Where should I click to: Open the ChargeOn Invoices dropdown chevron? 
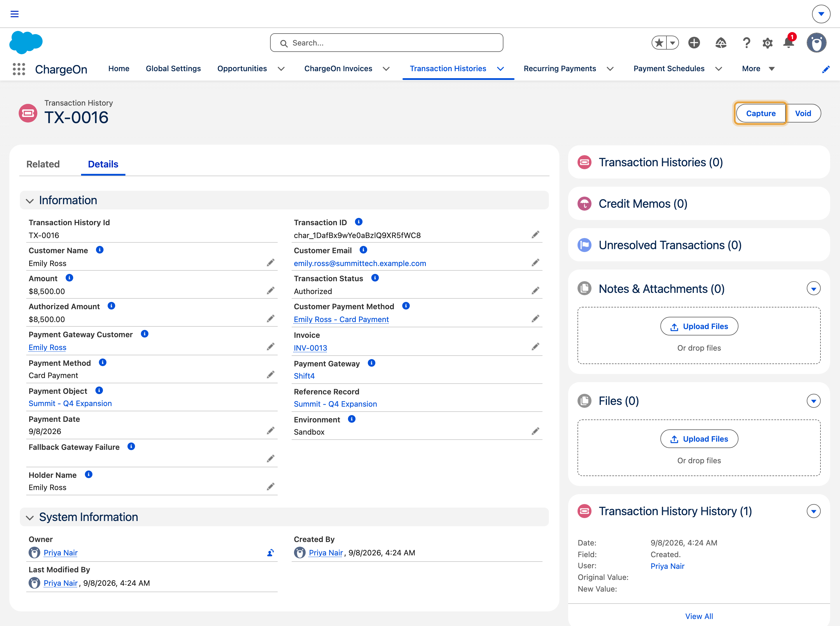(386, 69)
